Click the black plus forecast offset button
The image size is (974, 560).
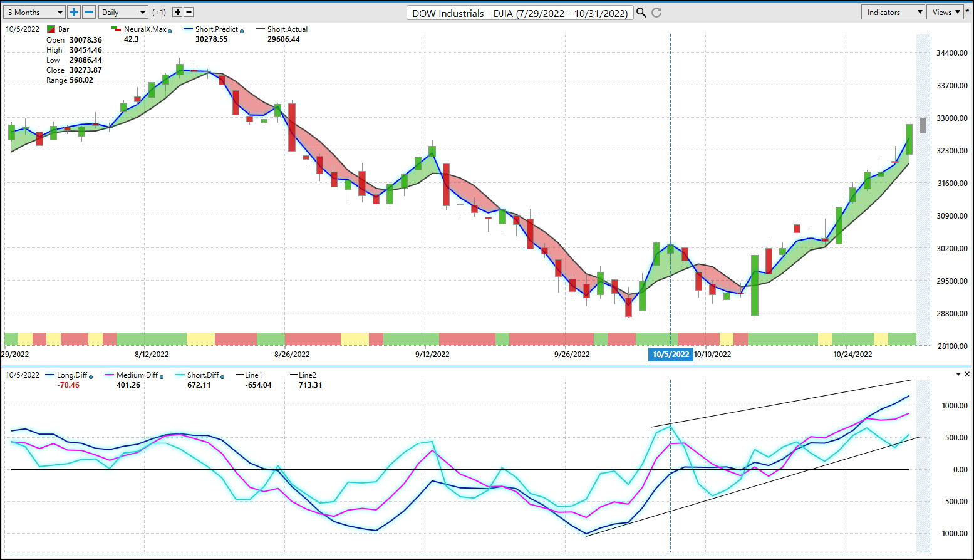pyautogui.click(x=177, y=12)
